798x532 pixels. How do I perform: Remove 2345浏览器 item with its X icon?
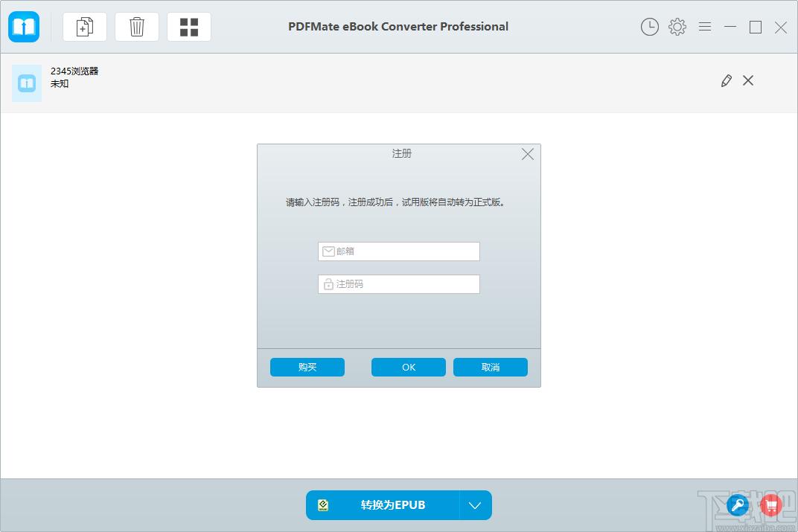point(748,80)
